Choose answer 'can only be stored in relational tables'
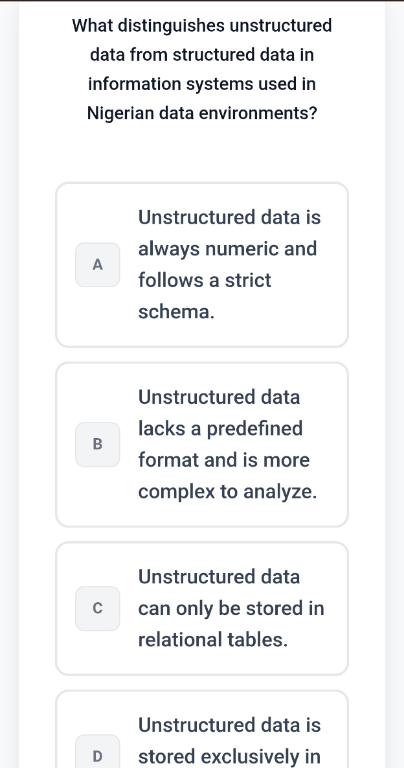 pyautogui.click(x=202, y=608)
